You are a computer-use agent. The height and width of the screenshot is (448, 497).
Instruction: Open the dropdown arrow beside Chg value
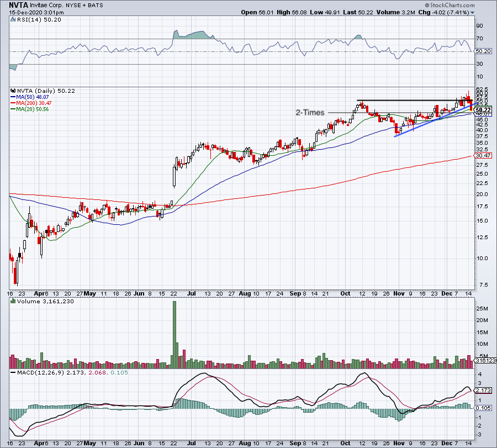click(x=472, y=13)
